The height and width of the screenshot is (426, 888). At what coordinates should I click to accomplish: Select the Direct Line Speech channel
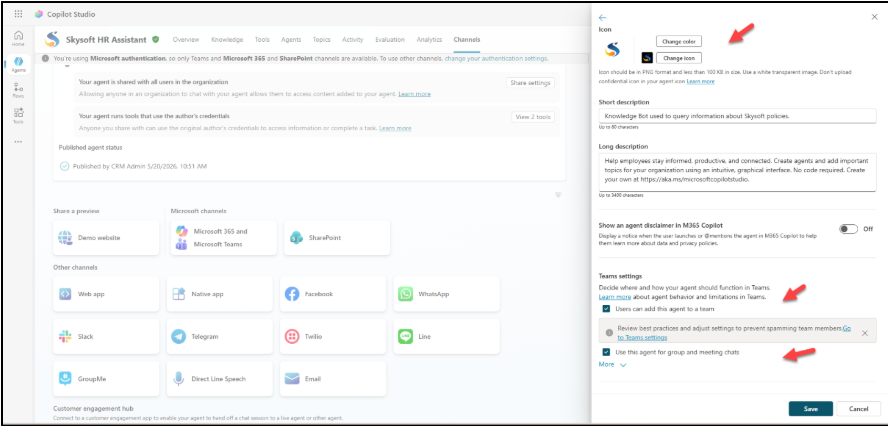220,379
